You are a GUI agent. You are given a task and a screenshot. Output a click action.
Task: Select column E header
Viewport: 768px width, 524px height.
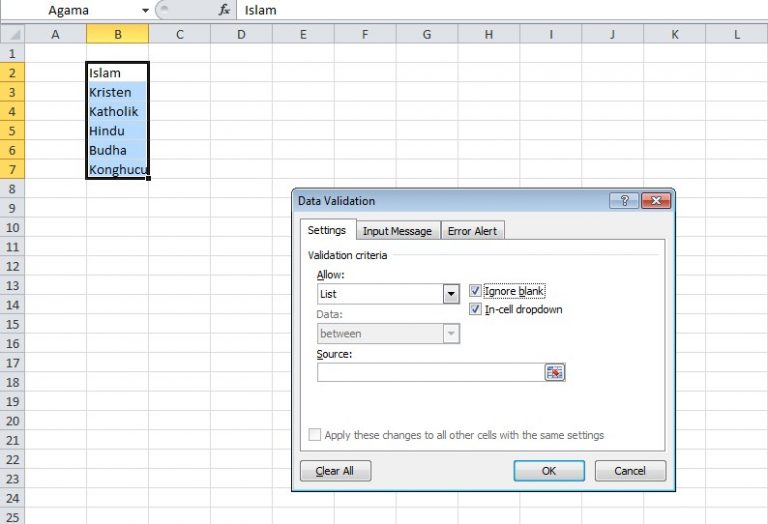tap(303, 34)
